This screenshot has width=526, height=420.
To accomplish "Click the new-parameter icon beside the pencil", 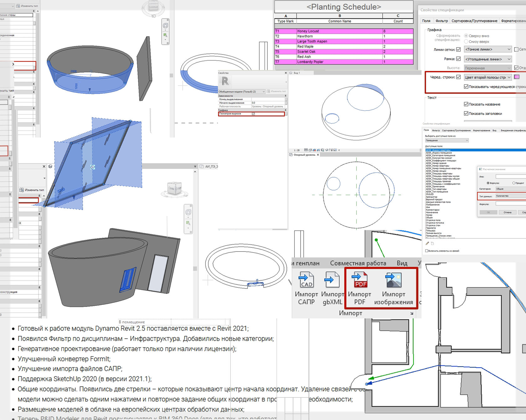I will [x=432, y=243].
